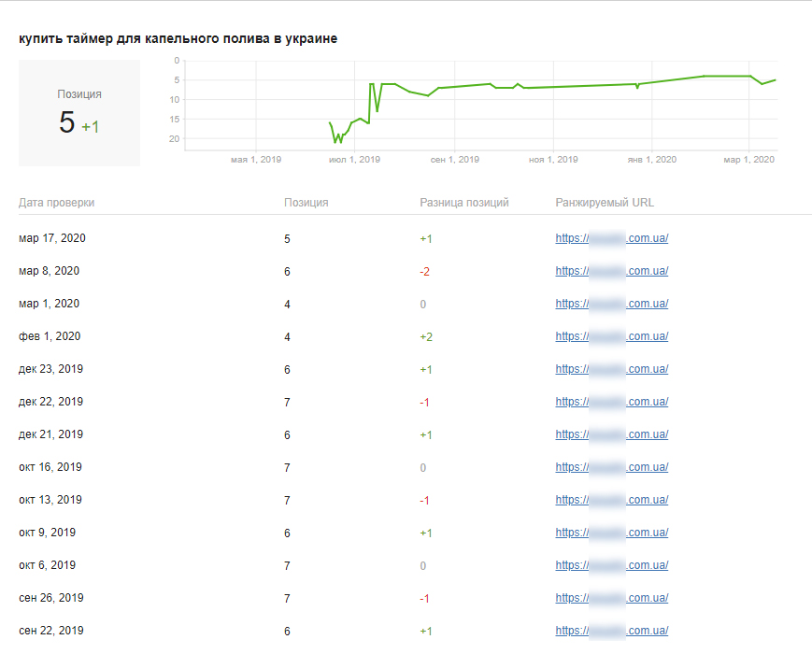Click the large position number 5 in the summary card
Image resolution: width=812 pixels, height=654 pixels.
point(66,122)
